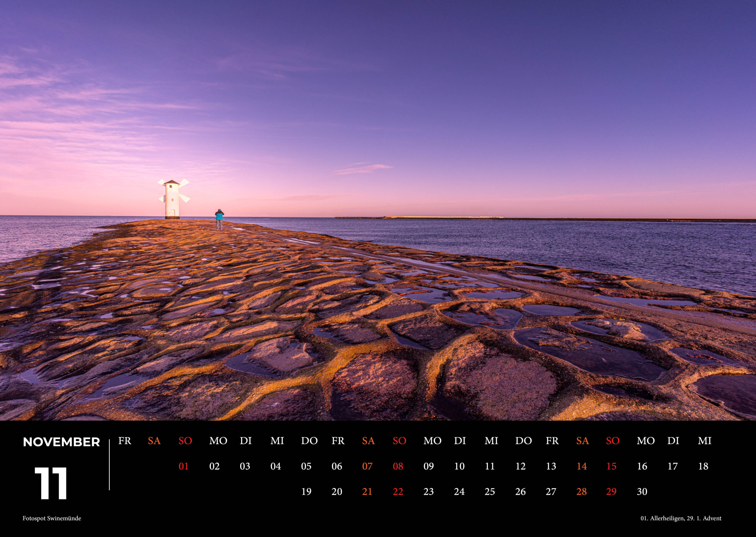
Task: Click the first FR weekday label
Action: (125, 441)
